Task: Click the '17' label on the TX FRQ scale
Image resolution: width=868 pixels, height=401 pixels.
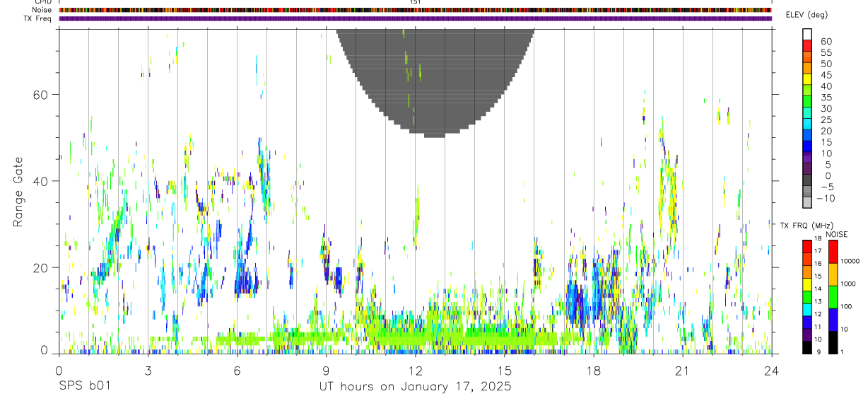Action: [x=817, y=250]
